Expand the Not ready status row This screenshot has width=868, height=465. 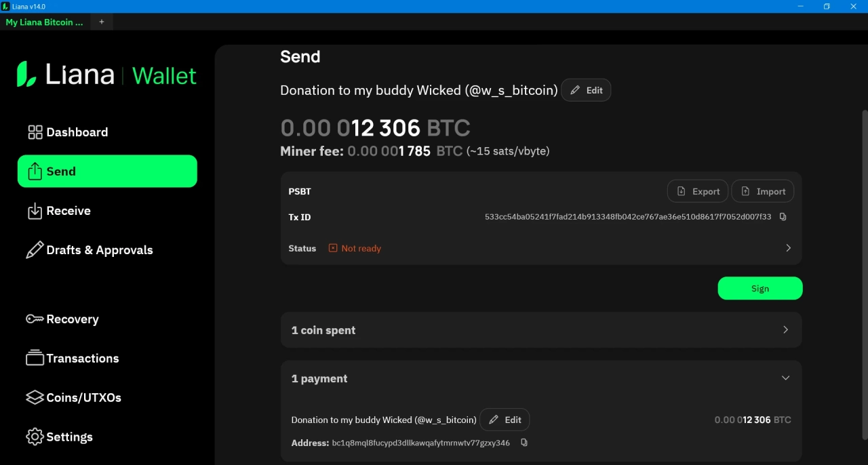pyautogui.click(x=541, y=248)
